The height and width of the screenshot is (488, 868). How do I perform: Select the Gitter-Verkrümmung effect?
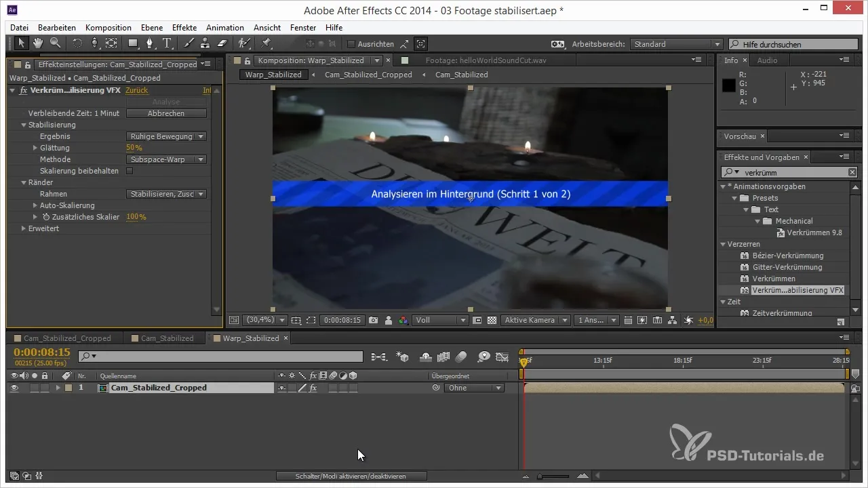pos(787,267)
